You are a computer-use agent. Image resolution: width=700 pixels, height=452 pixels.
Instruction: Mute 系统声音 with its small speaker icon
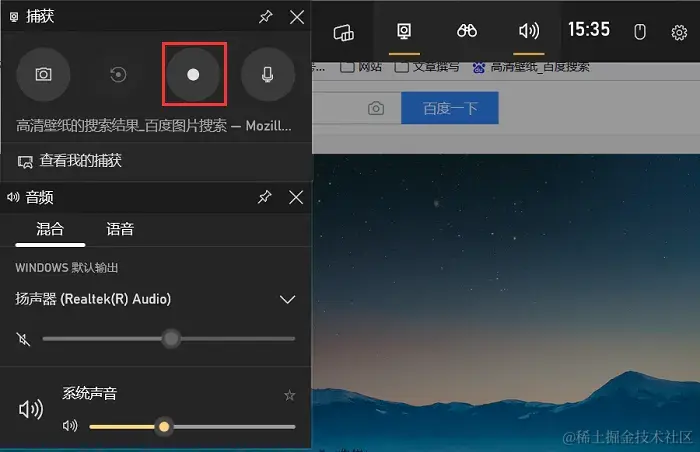click(70, 426)
